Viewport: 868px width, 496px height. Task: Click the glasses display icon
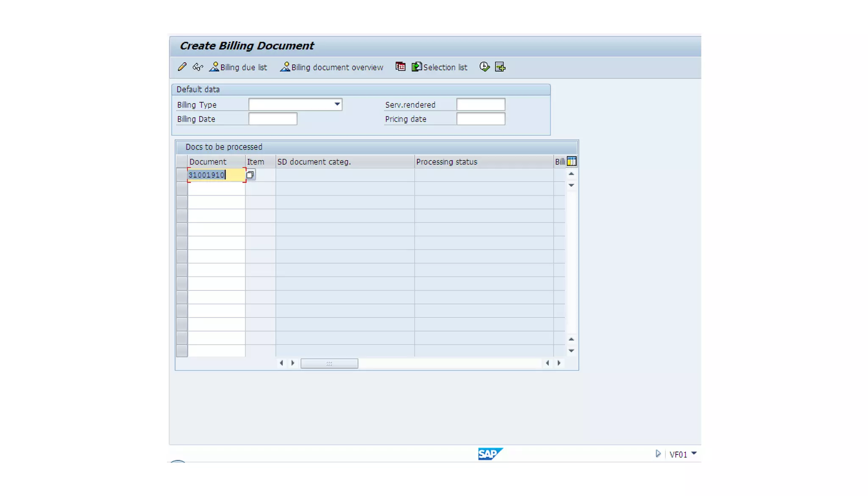click(x=198, y=67)
